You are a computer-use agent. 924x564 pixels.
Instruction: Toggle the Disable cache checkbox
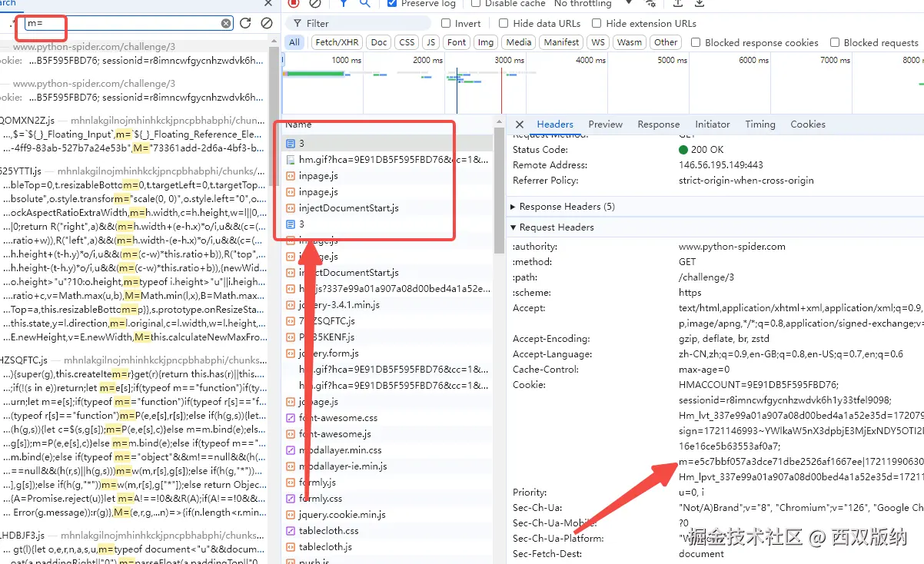coord(475,3)
